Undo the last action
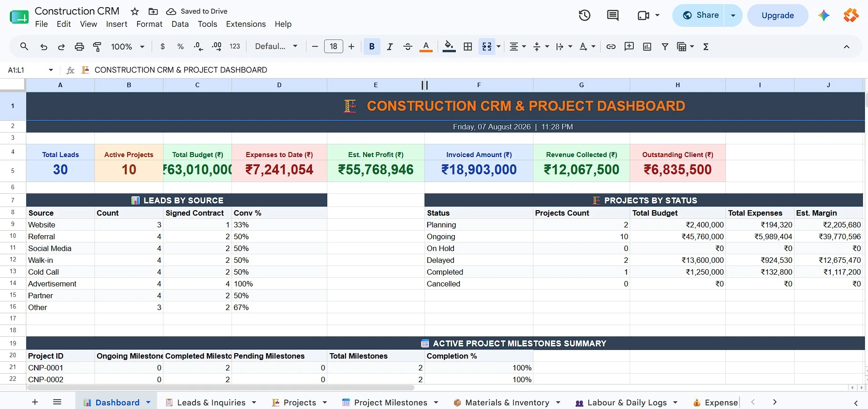 tap(44, 46)
